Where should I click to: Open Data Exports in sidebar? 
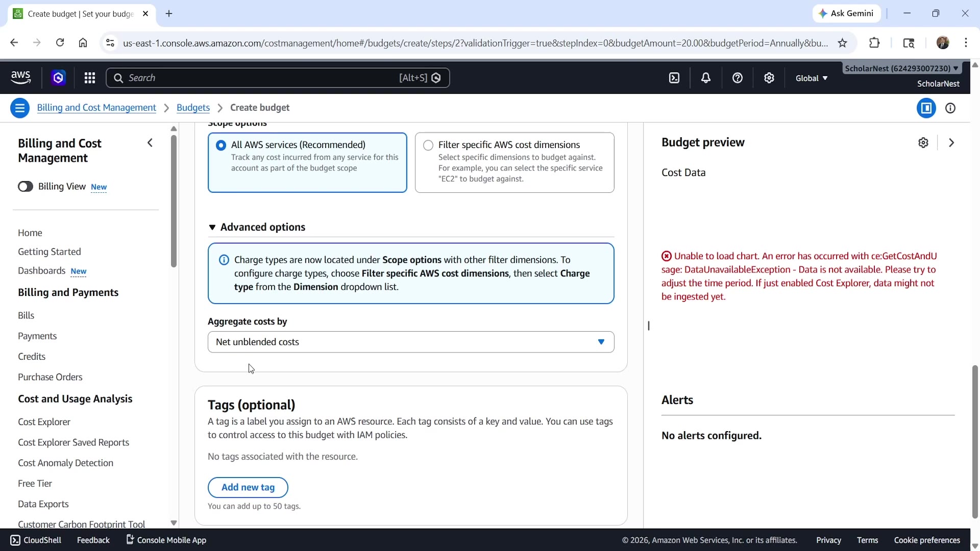tap(43, 504)
